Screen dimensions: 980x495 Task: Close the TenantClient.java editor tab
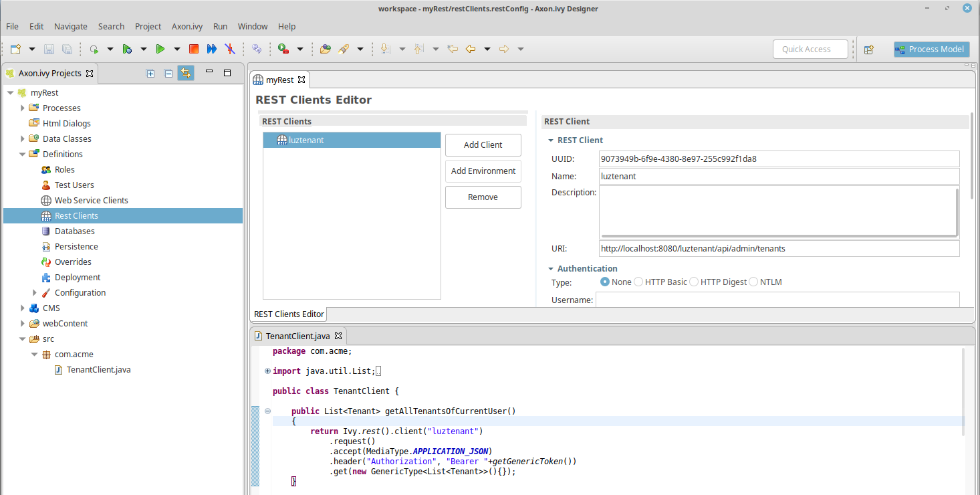[x=338, y=336]
